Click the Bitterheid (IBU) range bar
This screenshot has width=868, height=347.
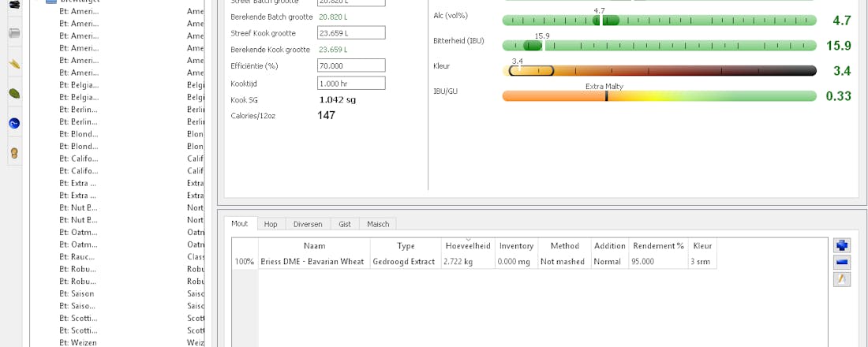[x=660, y=46]
